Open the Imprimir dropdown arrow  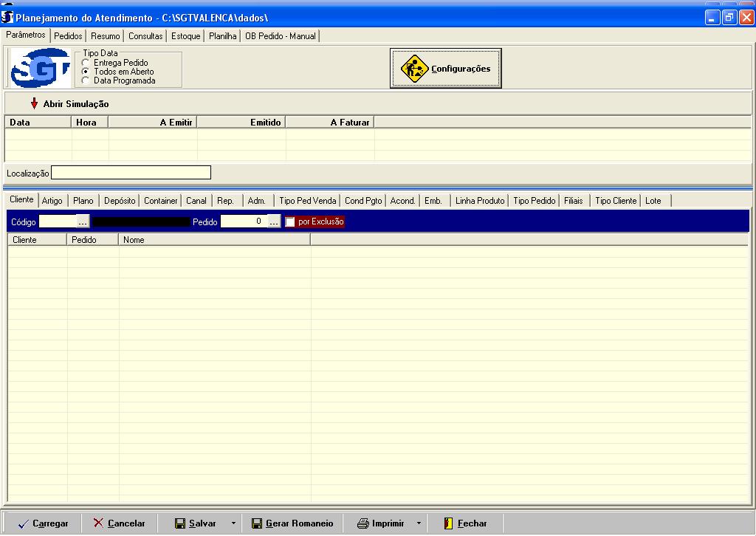click(418, 523)
